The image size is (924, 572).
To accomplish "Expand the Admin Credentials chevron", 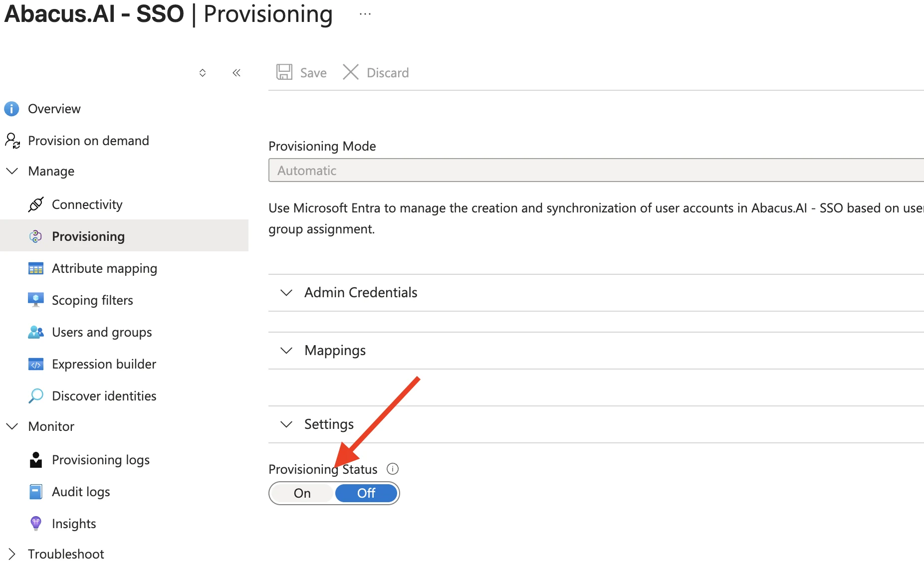I will point(286,293).
